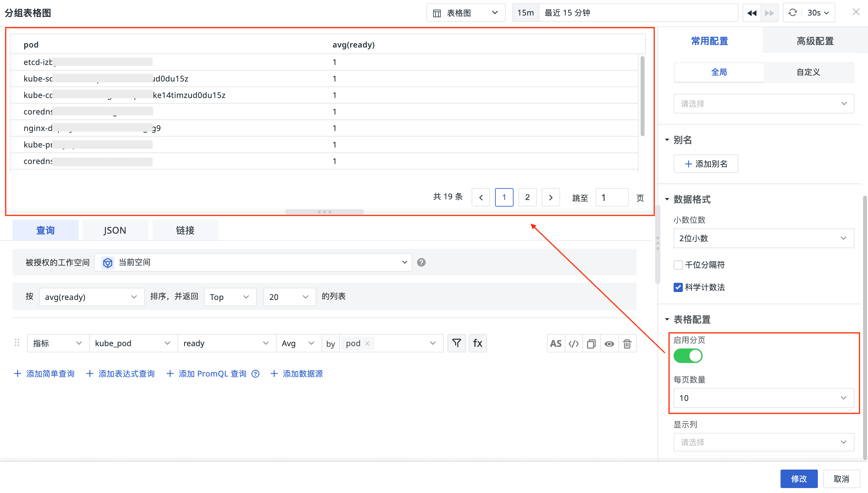868x493 pixels.
Task: Toggle the 启用分页 pagination switch
Action: 688,356
